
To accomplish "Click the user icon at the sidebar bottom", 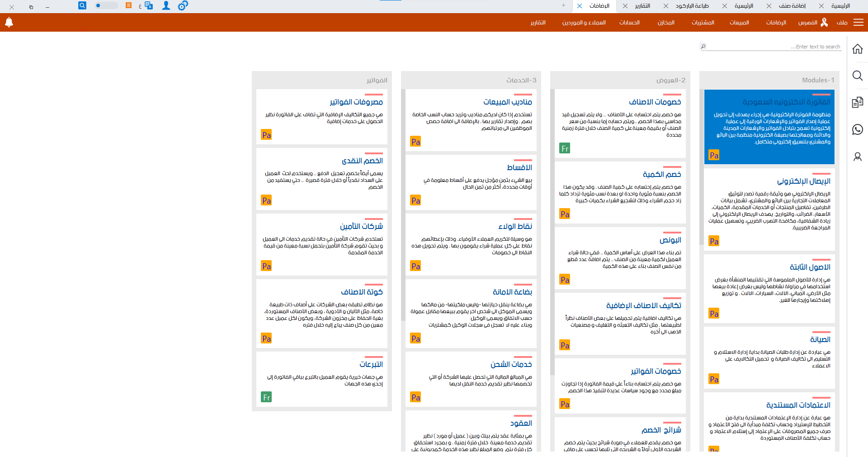I will coord(857,157).
